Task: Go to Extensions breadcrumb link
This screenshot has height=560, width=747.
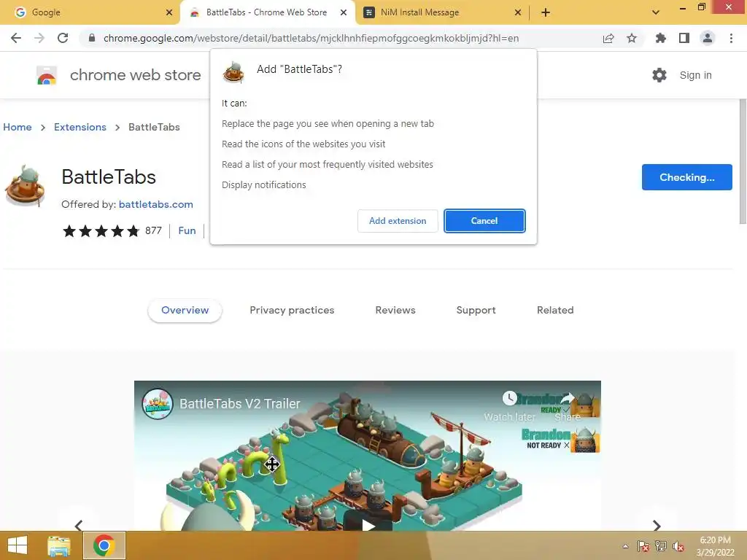Action: coord(80,127)
